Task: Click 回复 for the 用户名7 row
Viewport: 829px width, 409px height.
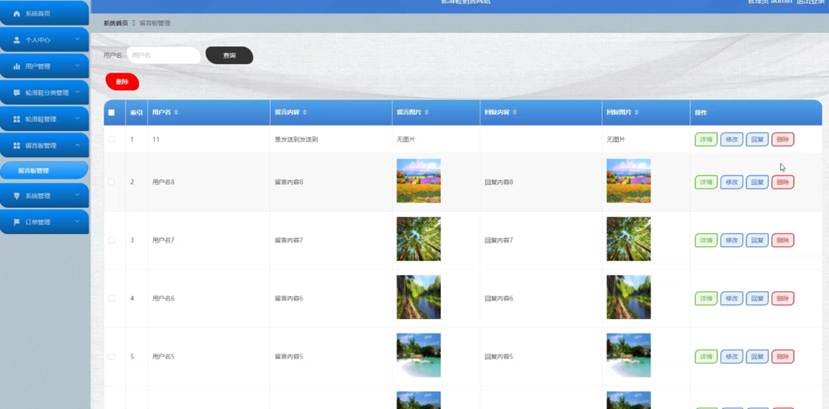Action: pyautogui.click(x=757, y=240)
